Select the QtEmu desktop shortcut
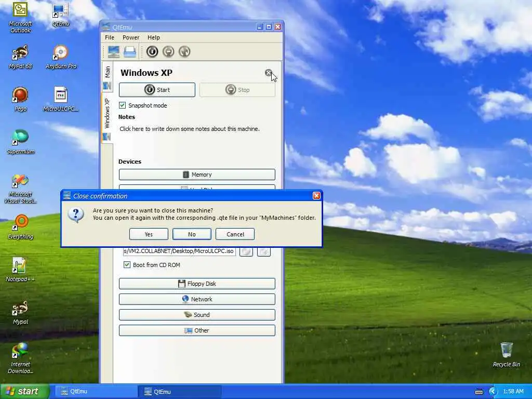 [61, 15]
